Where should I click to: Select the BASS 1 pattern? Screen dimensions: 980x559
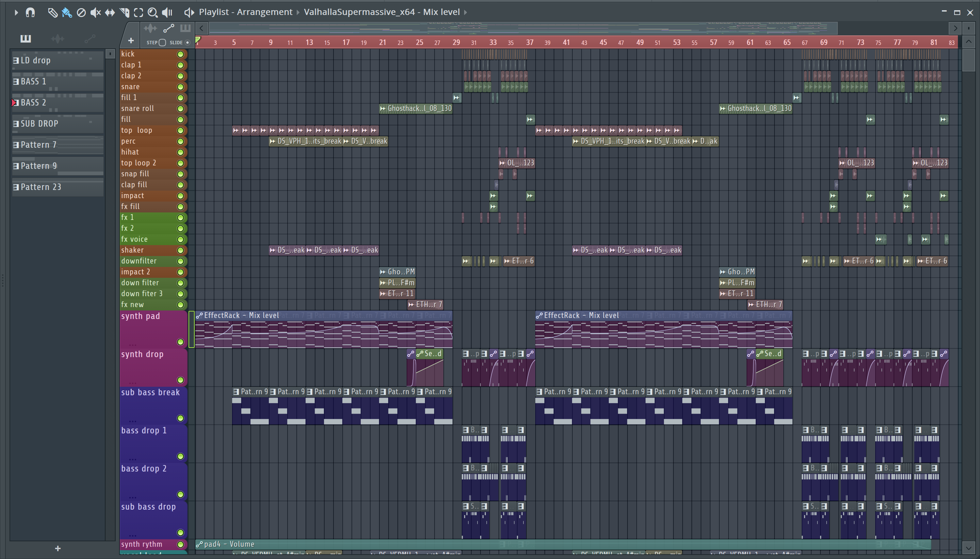pos(58,82)
